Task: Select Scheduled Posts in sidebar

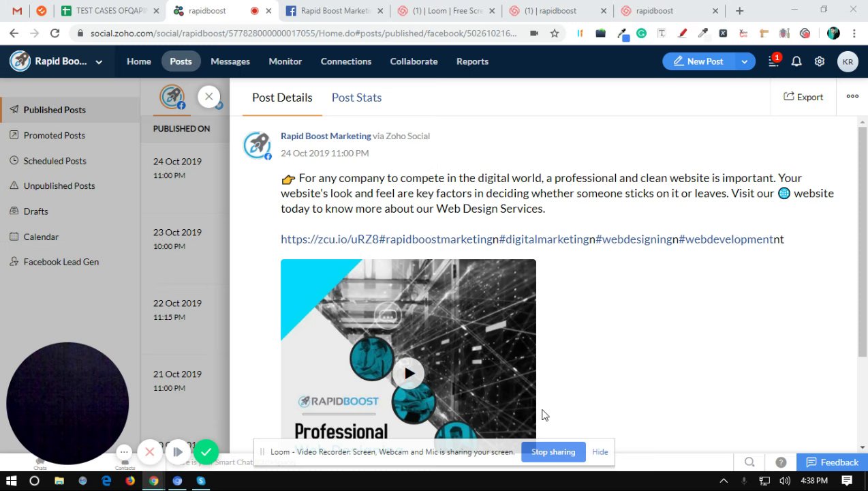Action: 69,161
